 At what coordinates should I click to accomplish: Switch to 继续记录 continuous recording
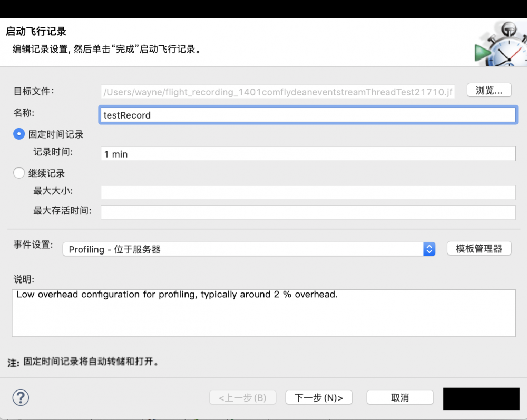(19, 172)
